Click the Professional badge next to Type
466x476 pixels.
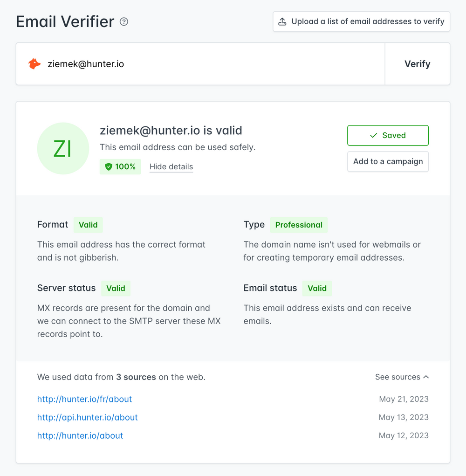coord(299,225)
